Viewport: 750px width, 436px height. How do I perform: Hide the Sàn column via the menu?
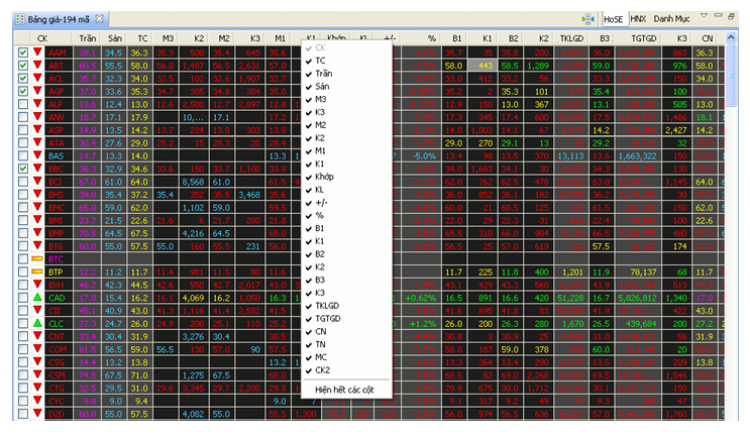[x=347, y=87]
